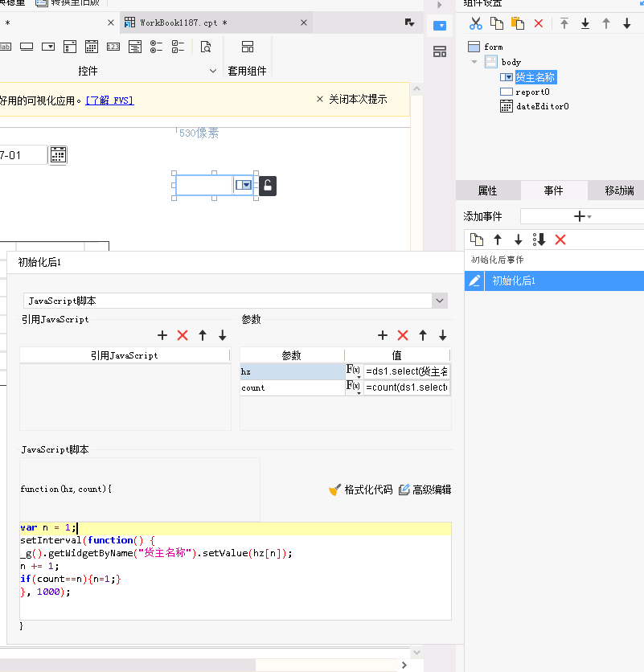Click the unlock padlock icon on canvas
Image resolution: width=644 pixels, height=672 pixels.
point(268,186)
